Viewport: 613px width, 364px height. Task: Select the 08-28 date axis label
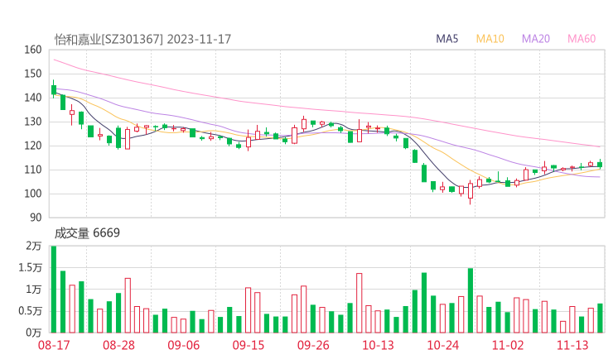(x=118, y=345)
